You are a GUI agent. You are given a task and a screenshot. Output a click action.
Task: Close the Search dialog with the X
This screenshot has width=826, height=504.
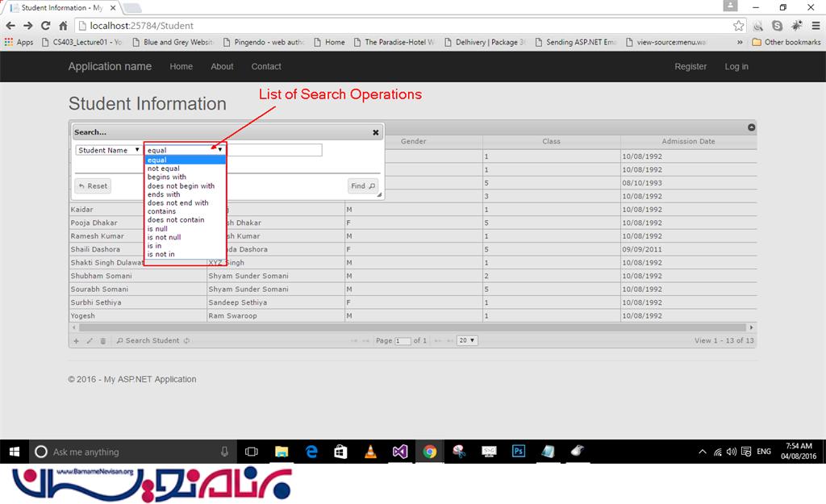tap(375, 132)
